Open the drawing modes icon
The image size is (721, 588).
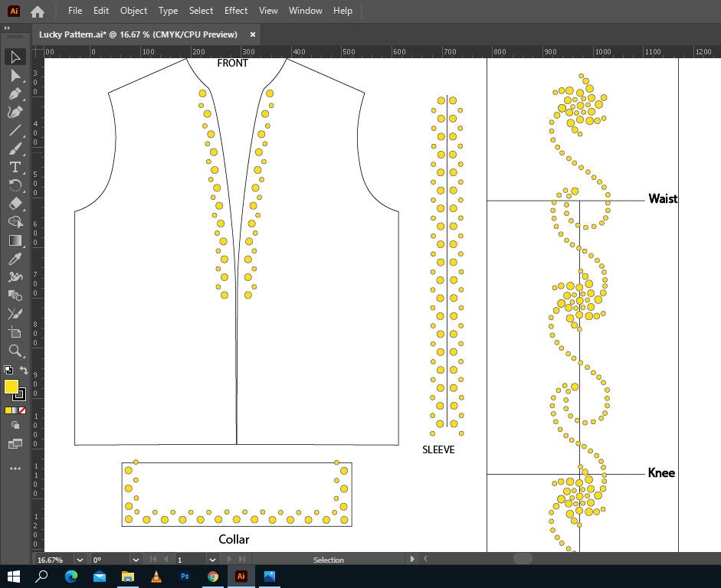tap(15, 425)
